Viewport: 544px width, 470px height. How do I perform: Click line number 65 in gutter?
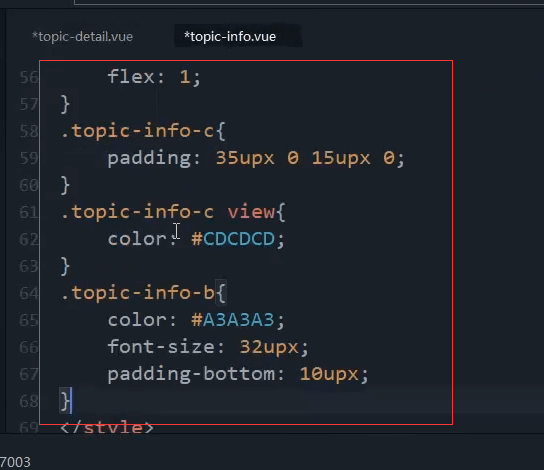click(29, 321)
